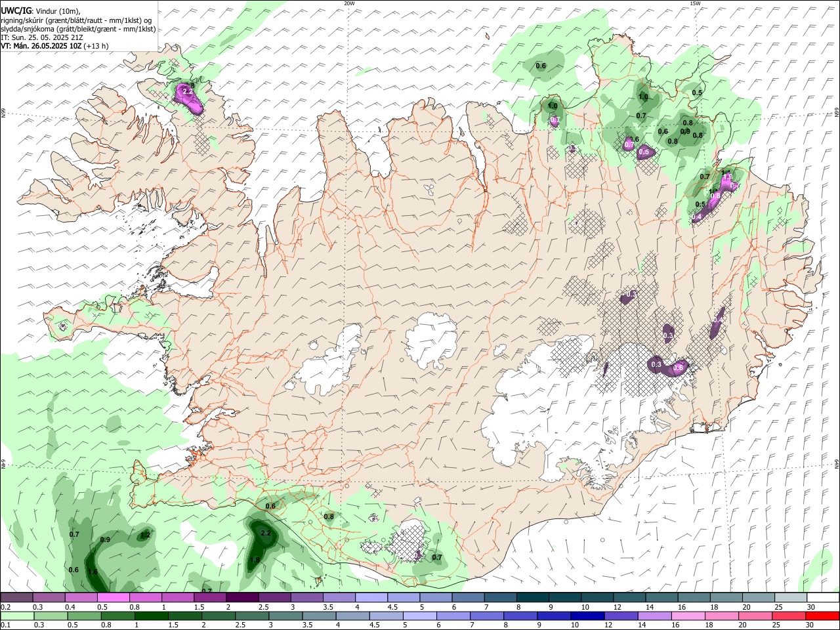Click the '1.2' rainfall value in southwest sea
This screenshot has height=630, width=840.
coord(145,535)
